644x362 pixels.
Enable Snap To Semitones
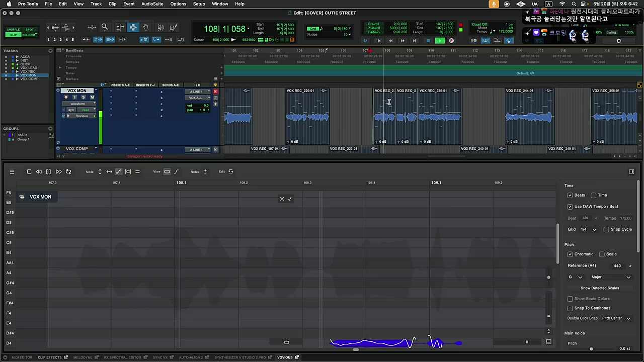[570, 308]
